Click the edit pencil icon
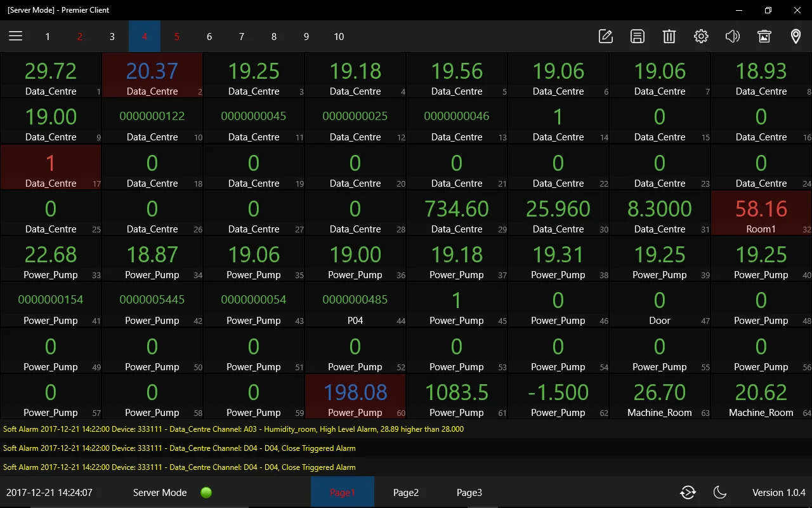Image resolution: width=812 pixels, height=508 pixels. (606, 36)
